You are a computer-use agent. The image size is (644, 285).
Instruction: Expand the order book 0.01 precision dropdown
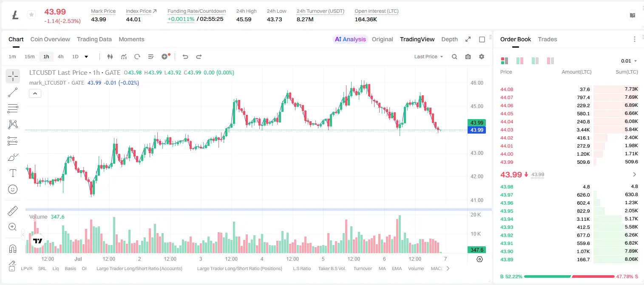629,61
